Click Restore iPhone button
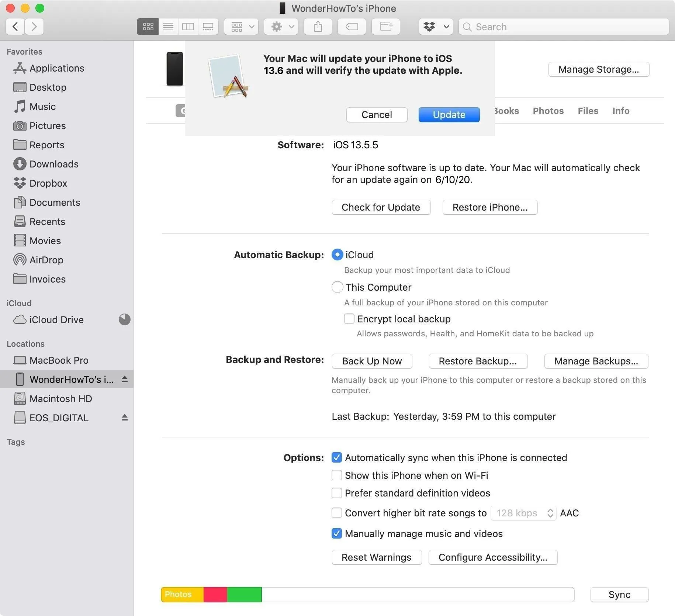Screen dimensions: 675x616 490,207
